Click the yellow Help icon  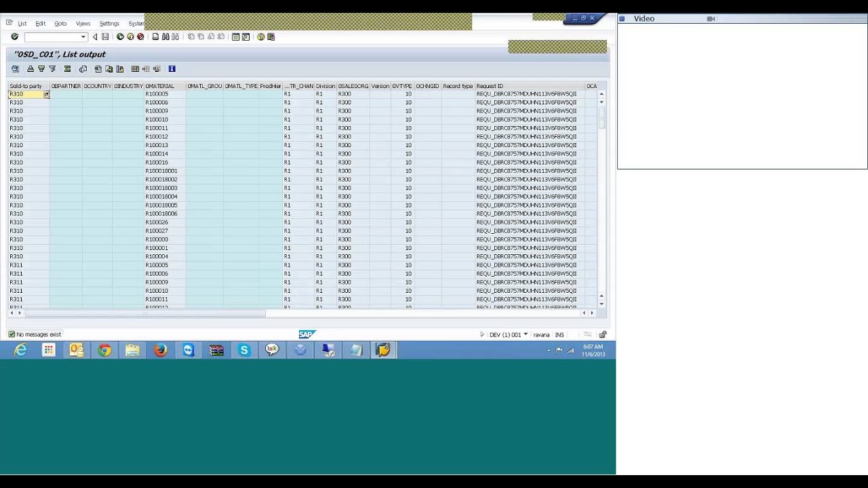tap(260, 37)
